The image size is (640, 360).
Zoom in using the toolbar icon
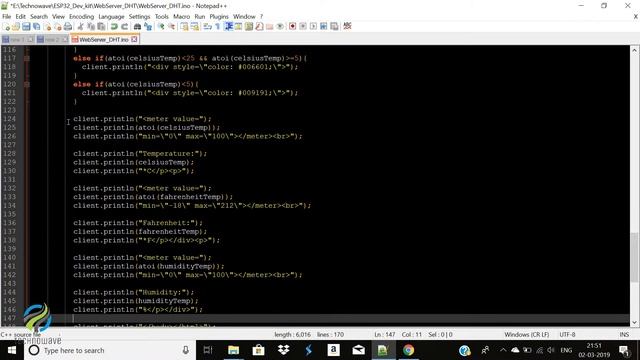tap(161, 27)
